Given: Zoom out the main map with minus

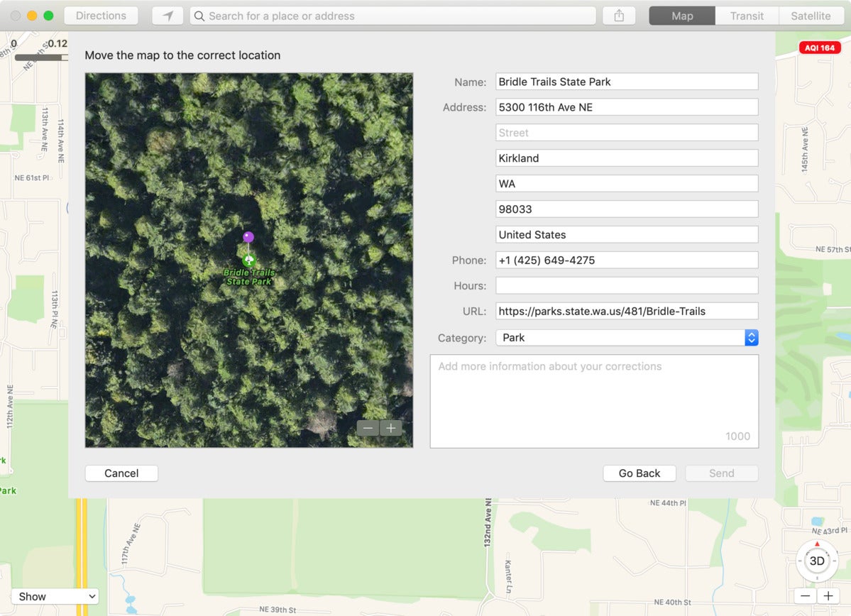Looking at the screenshot, I should [x=806, y=596].
